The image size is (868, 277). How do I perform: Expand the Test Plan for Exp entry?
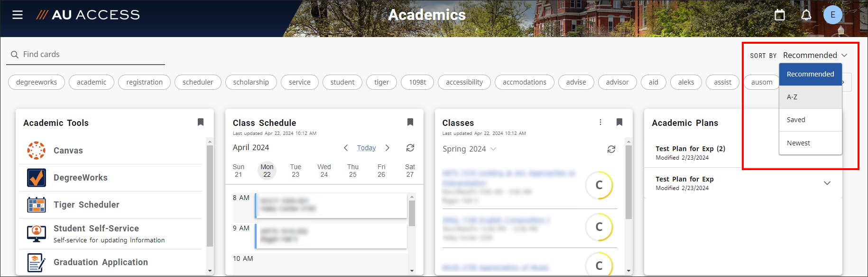click(x=827, y=183)
